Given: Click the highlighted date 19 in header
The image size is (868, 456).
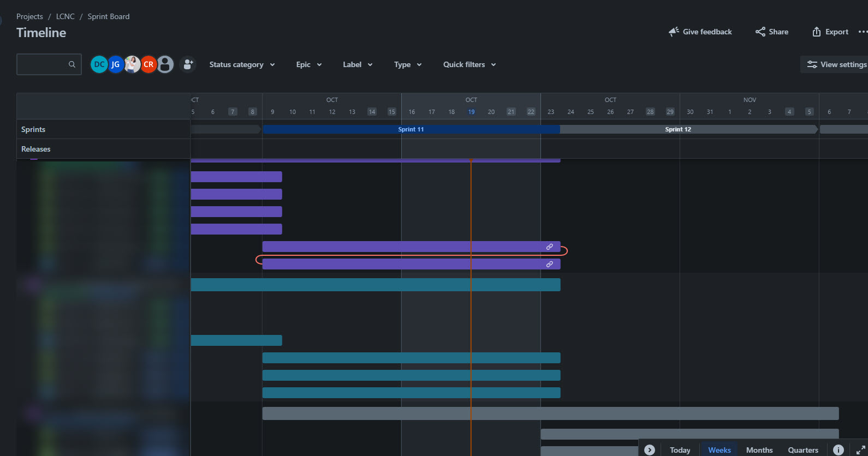Looking at the screenshot, I should 471,112.
